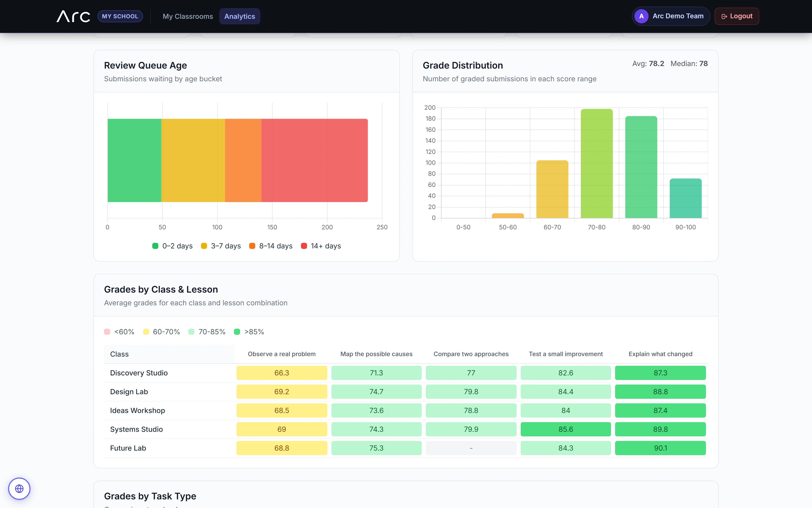Viewport: 812px width, 508px height.
Task: Click the >85% legend swatch
Action: pyautogui.click(x=237, y=332)
